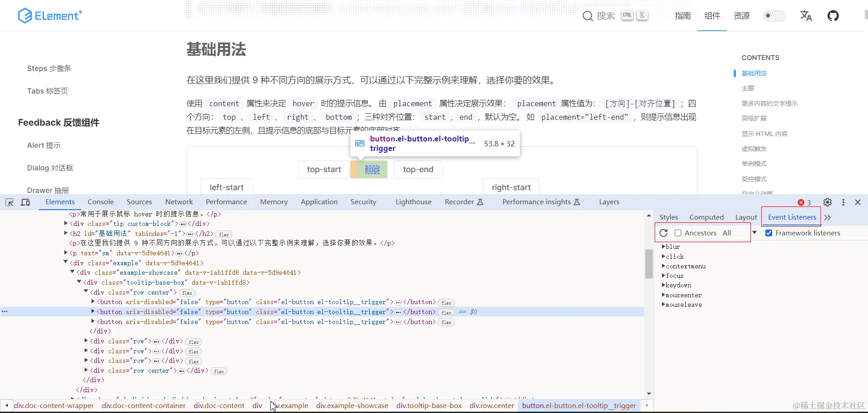
Task: Click the red error count badge
Action: (x=804, y=202)
